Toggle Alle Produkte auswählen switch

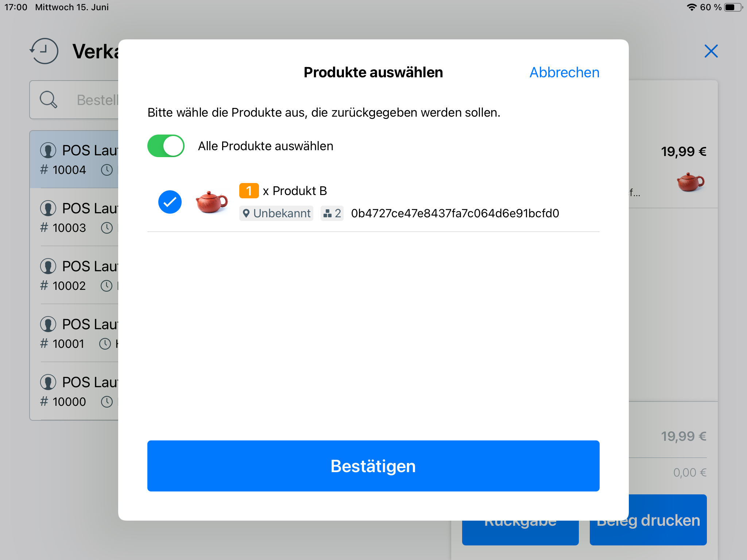(x=166, y=146)
